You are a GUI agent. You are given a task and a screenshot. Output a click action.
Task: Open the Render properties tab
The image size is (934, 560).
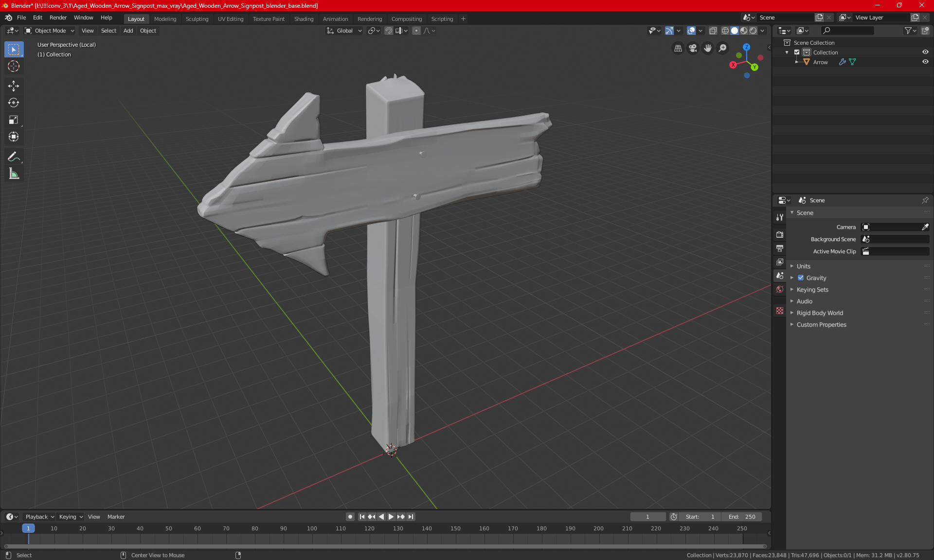pyautogui.click(x=780, y=234)
